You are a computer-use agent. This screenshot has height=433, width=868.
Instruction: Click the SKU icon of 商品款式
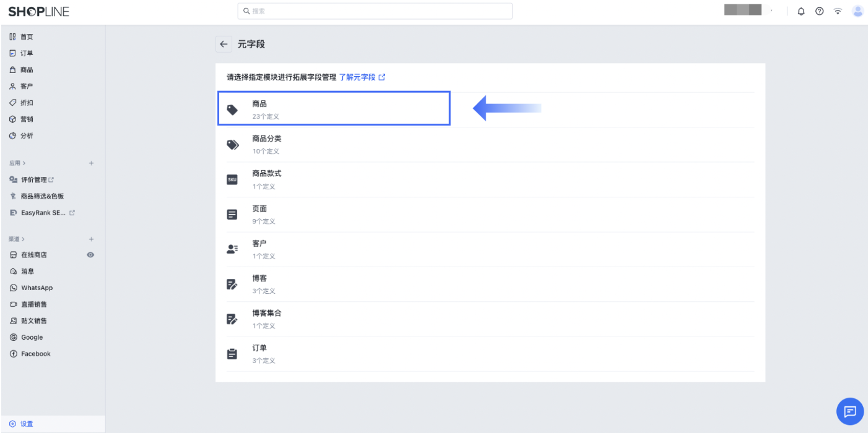[x=232, y=180]
